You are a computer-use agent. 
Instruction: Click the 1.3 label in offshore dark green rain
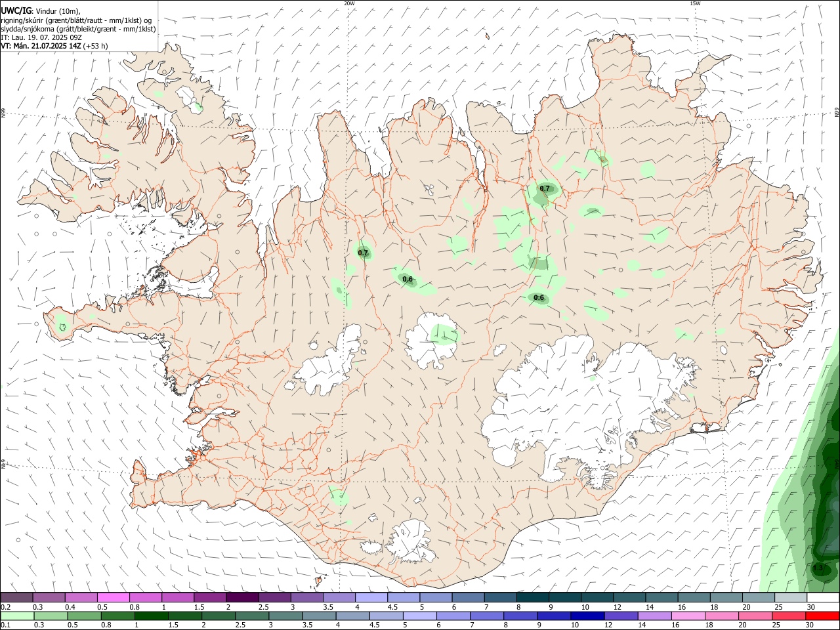coord(818,568)
